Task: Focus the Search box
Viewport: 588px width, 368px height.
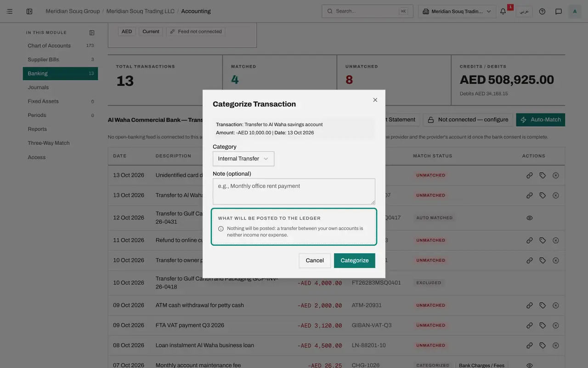Action: click(367, 11)
